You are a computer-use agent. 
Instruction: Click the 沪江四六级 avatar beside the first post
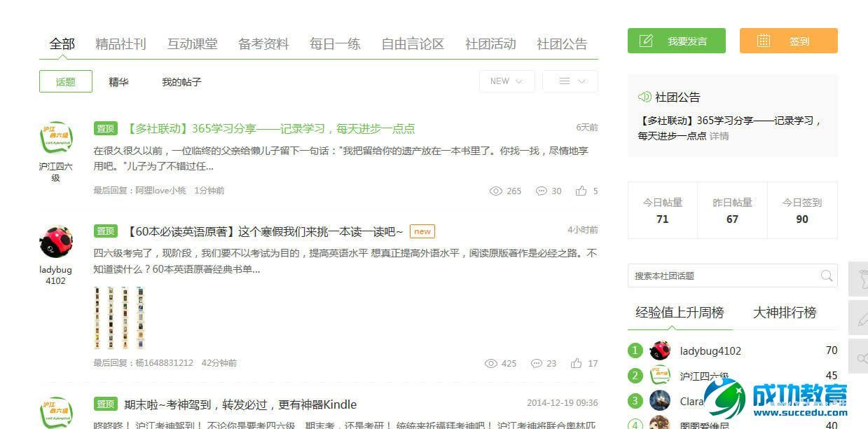[x=55, y=139]
